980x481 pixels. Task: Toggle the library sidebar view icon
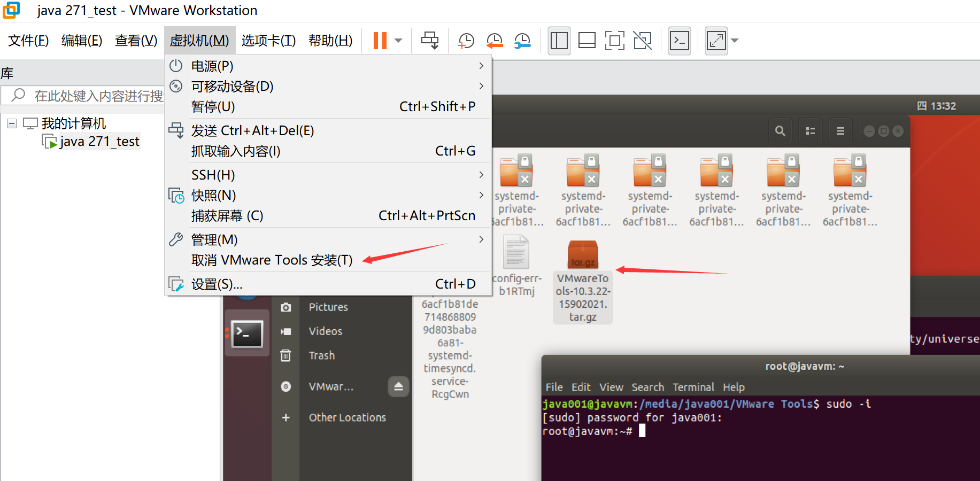(559, 41)
